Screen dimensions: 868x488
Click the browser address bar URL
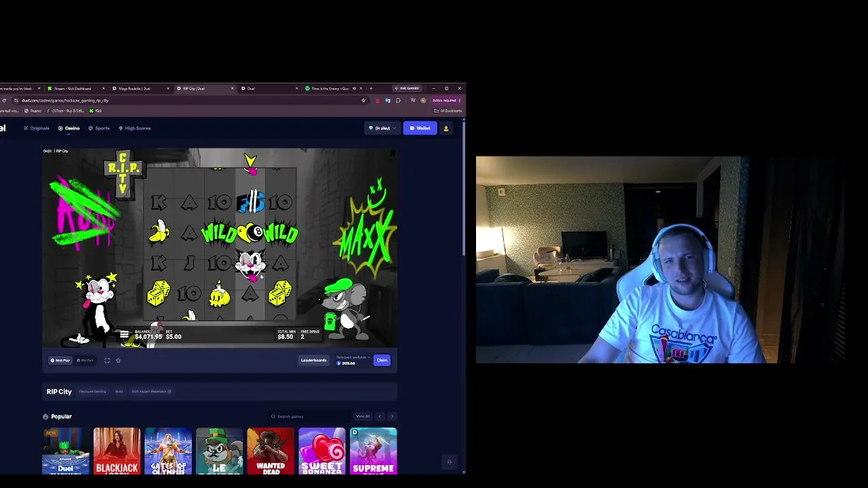tap(65, 100)
